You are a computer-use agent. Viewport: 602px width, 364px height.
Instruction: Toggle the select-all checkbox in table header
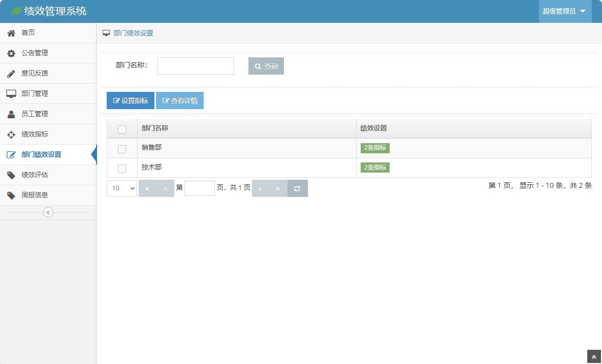(x=122, y=129)
